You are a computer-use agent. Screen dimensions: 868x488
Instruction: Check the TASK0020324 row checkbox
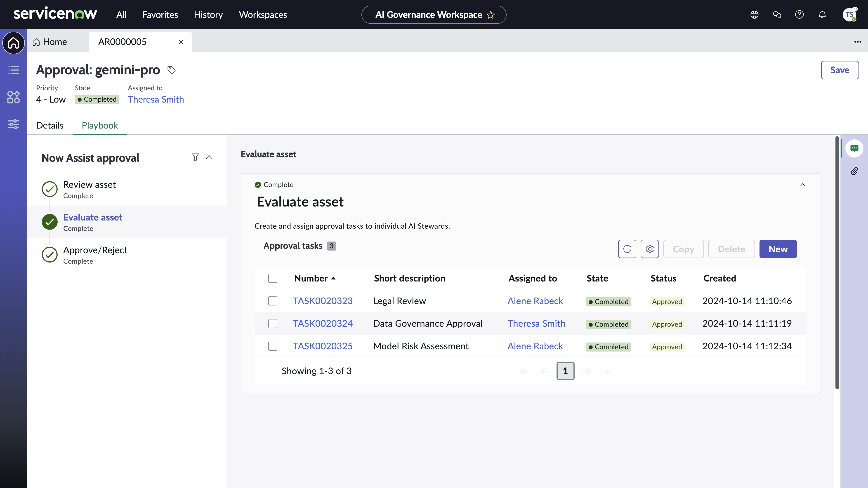pos(273,323)
